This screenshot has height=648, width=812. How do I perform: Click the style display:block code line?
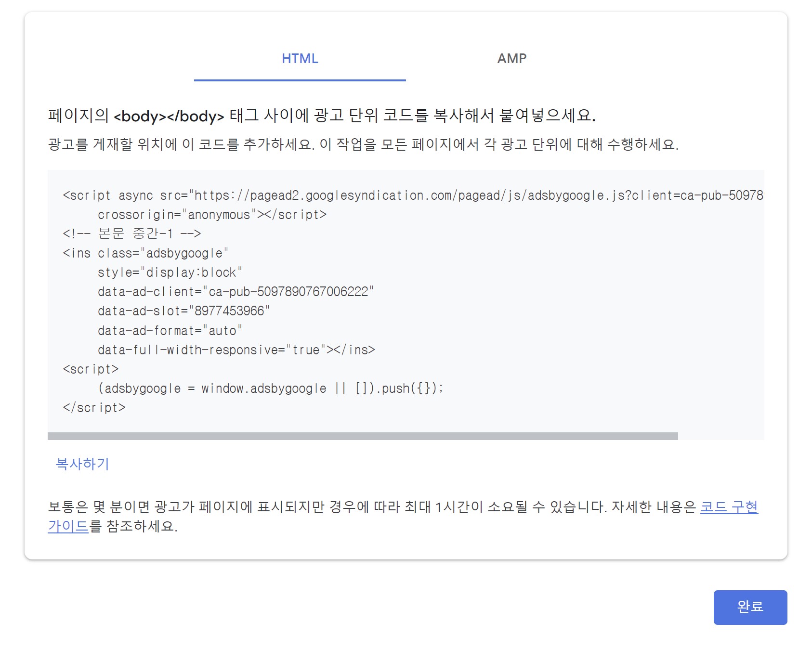pyautogui.click(x=169, y=272)
